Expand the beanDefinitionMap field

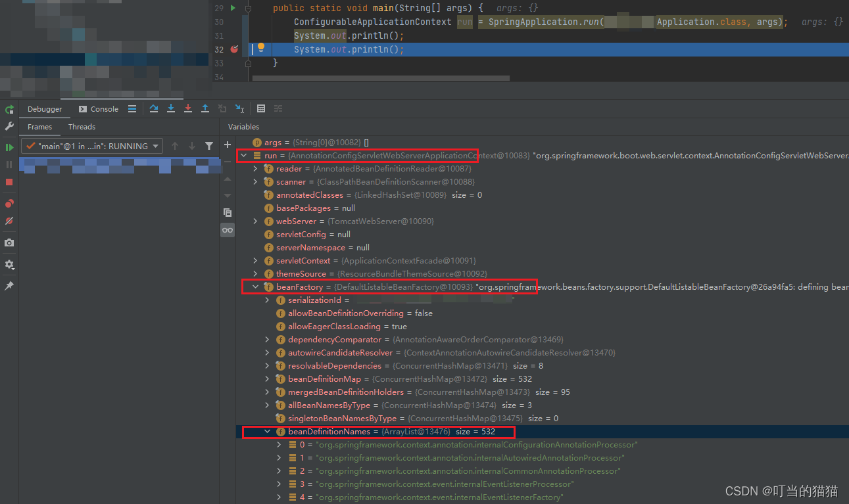pos(268,379)
